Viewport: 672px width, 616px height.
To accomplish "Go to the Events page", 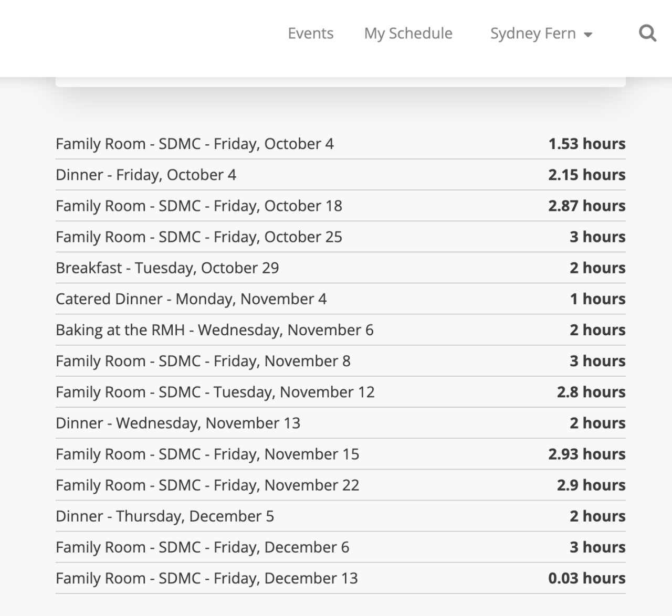I will (310, 34).
